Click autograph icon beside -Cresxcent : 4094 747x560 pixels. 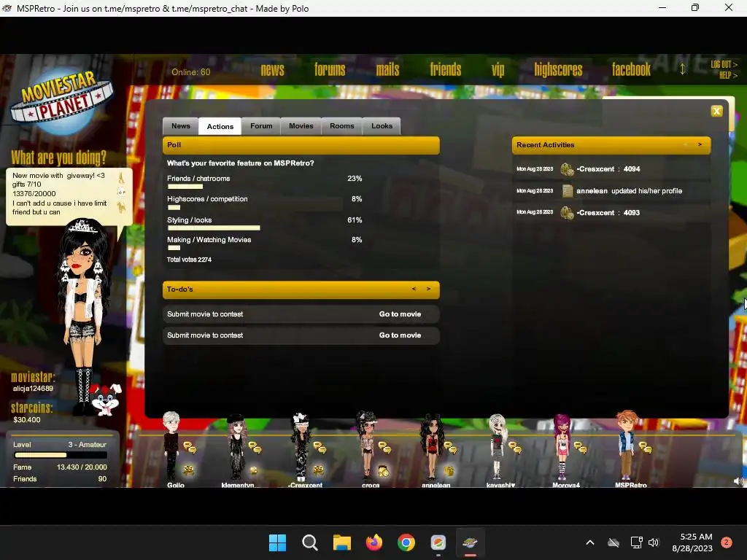567,169
